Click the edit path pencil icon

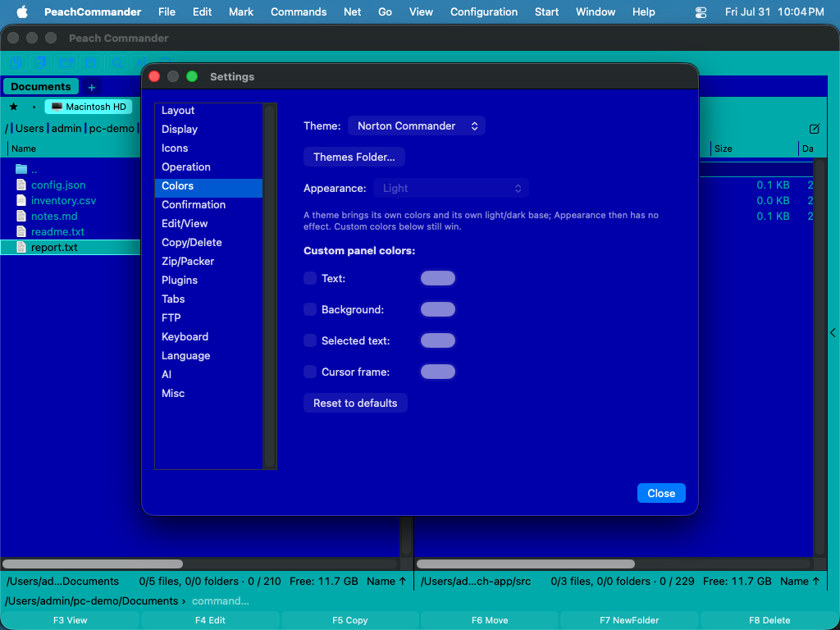815,129
